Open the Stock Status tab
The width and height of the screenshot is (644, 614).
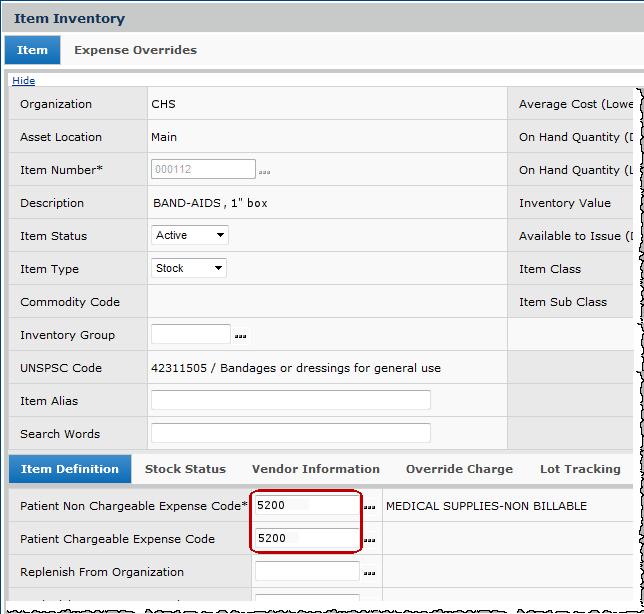[185, 469]
